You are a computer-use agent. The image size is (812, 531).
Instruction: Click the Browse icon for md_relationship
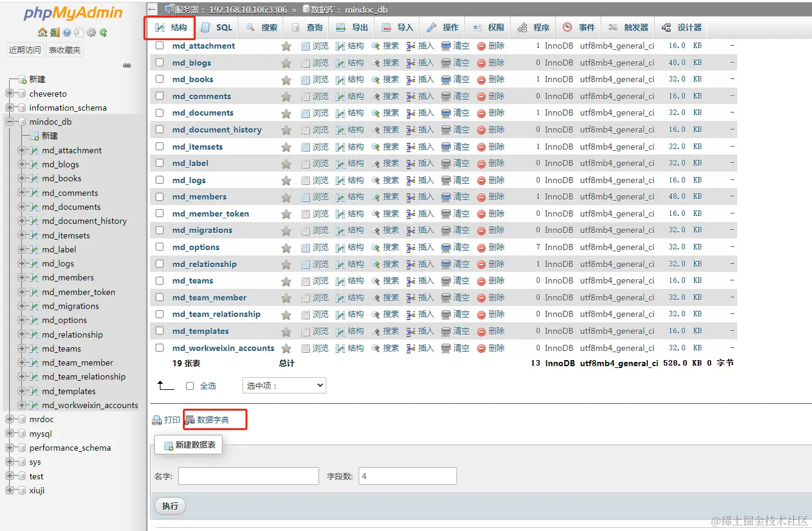306,264
